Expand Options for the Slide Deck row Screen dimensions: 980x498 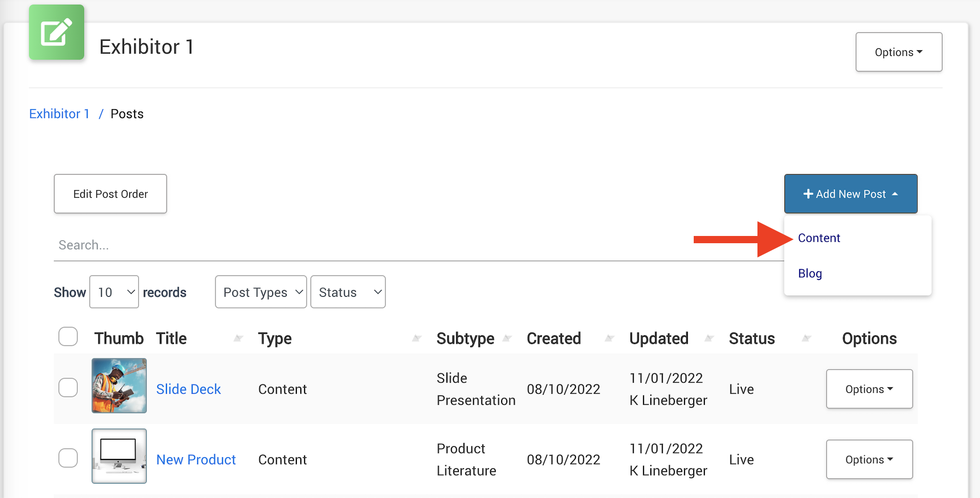click(869, 389)
